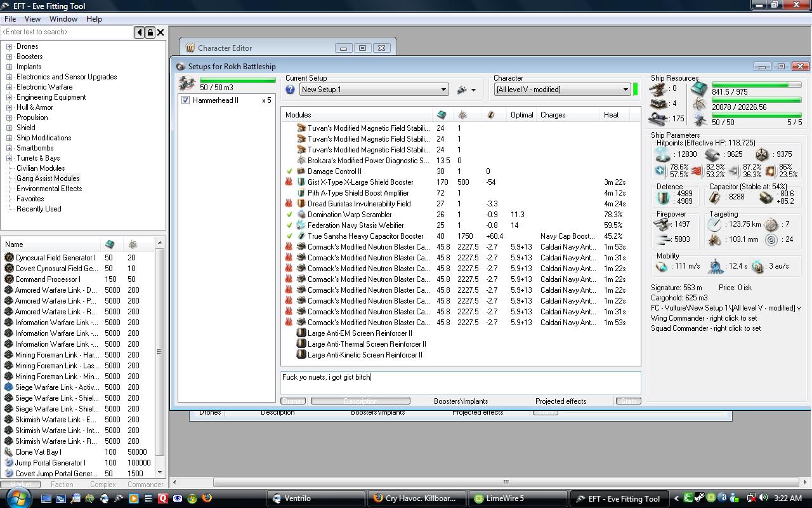Click the setup description text box

[x=461, y=383]
